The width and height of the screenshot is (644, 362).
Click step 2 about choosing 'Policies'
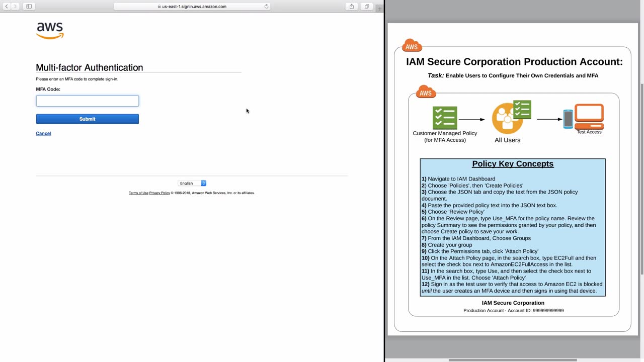472,186
